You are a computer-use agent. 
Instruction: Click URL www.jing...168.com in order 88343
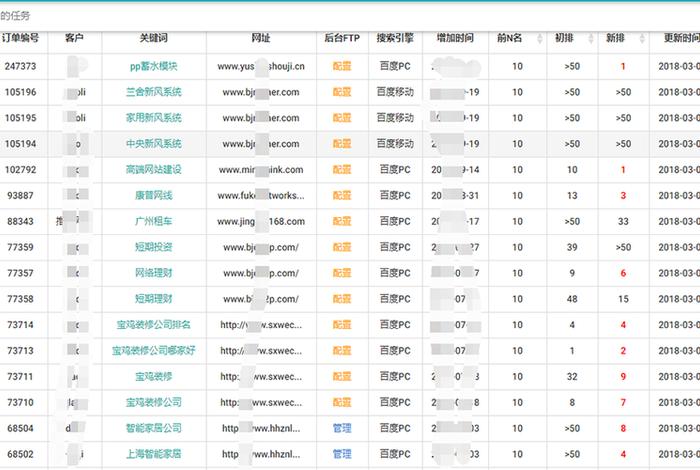point(261,221)
